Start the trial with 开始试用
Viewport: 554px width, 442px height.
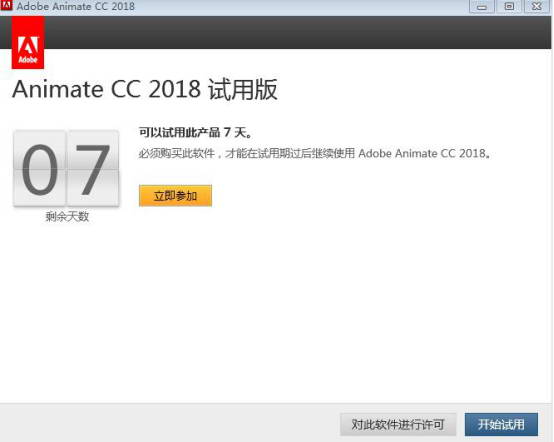[501, 424]
